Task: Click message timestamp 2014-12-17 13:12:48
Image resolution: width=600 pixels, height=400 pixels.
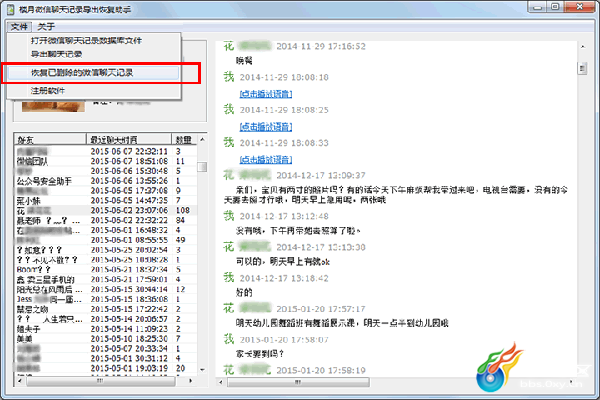Action: point(284,216)
